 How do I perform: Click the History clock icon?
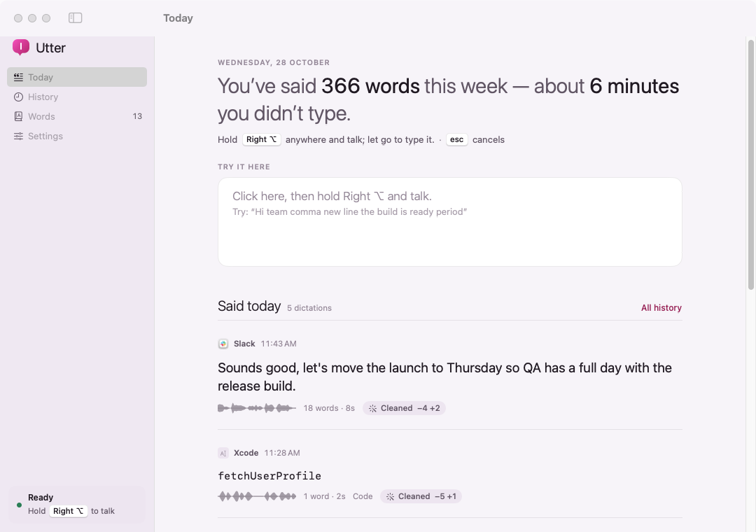pos(18,97)
